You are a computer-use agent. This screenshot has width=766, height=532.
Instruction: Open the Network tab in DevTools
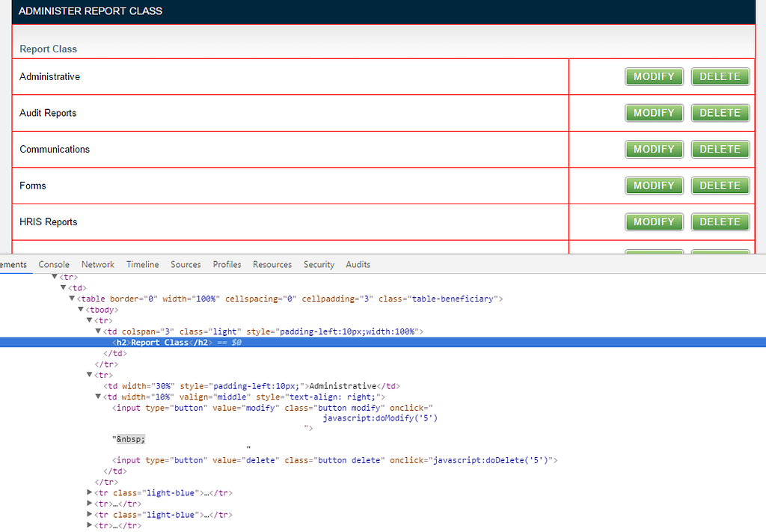coord(97,264)
